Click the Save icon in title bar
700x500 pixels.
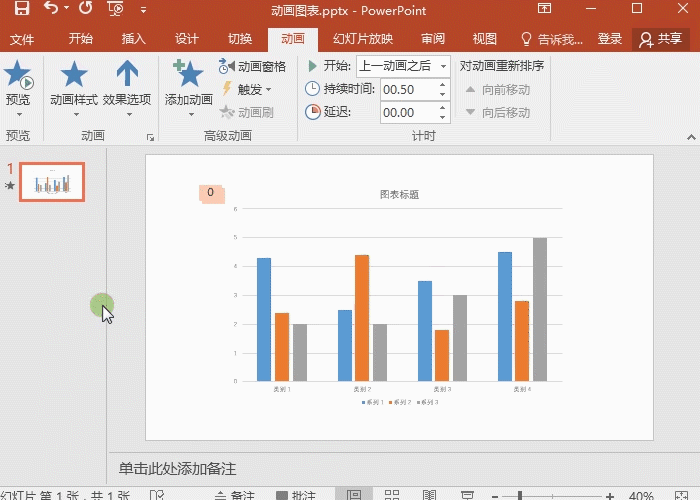tap(21, 8)
